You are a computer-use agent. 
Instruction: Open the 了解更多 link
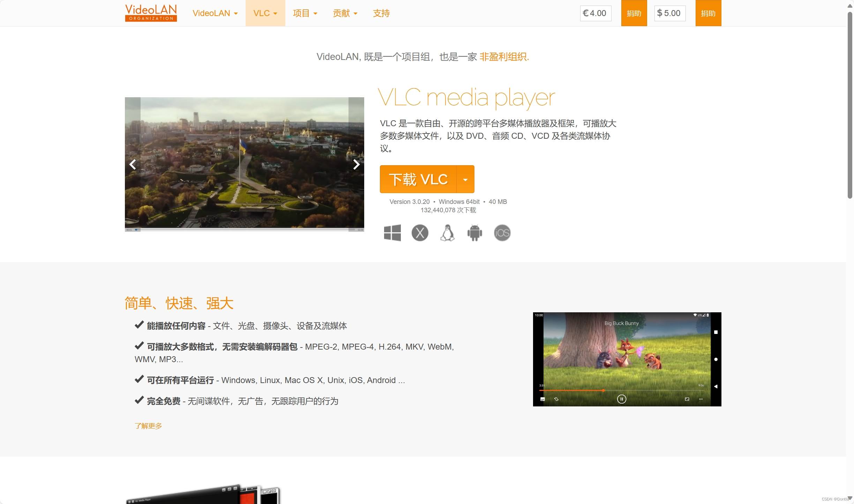click(148, 426)
